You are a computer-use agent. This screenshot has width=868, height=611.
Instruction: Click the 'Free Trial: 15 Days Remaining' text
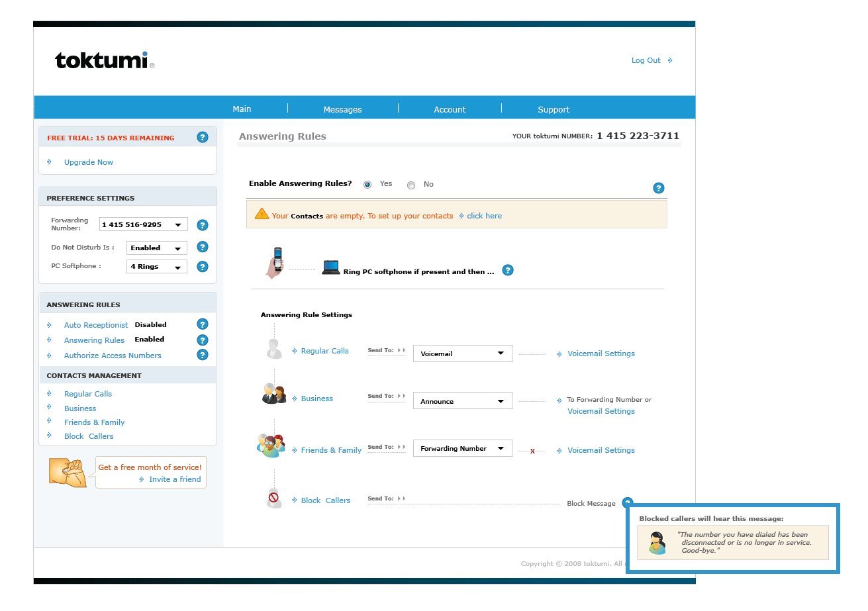[111, 138]
